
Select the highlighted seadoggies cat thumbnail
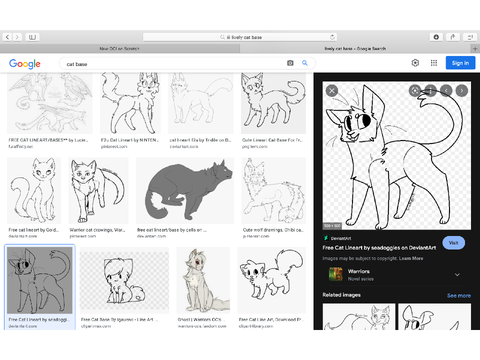pos(40,280)
